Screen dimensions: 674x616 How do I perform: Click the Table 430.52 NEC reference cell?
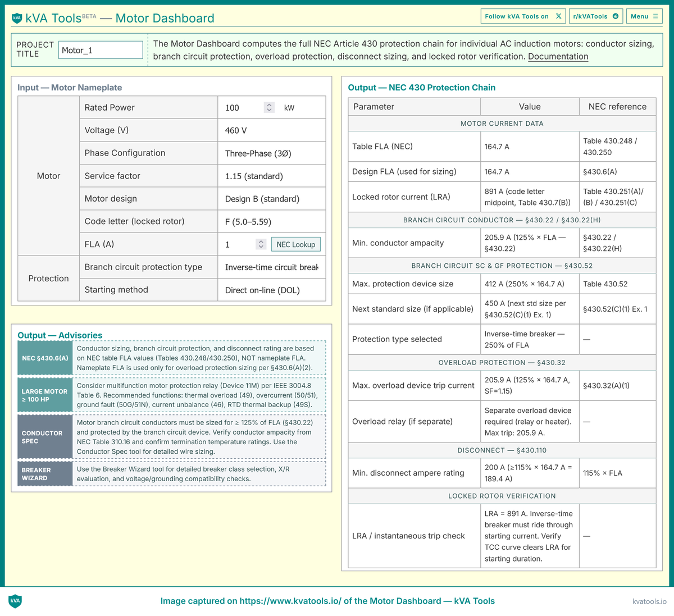click(617, 284)
